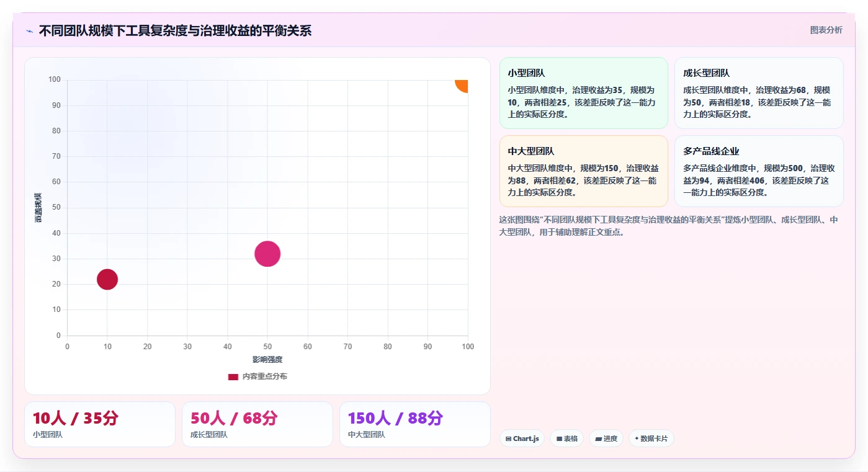Screen dimensions: 868x472
Task: Select the 10人 / 35分 stat card
Action: point(100,424)
